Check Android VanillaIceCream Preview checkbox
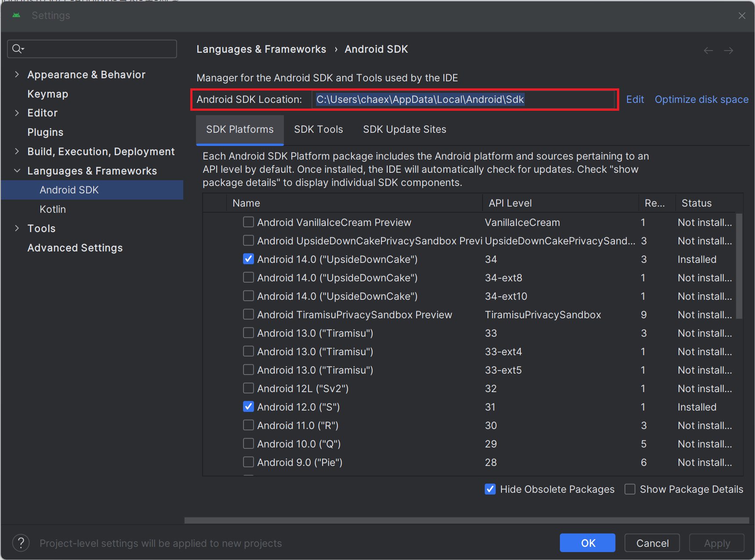This screenshot has height=560, width=755. [x=248, y=222]
